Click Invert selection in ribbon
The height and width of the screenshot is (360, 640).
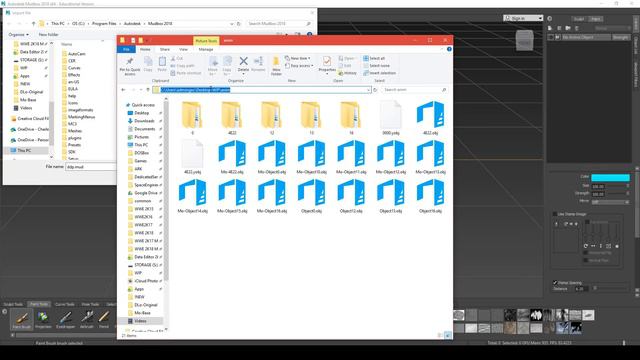click(380, 73)
